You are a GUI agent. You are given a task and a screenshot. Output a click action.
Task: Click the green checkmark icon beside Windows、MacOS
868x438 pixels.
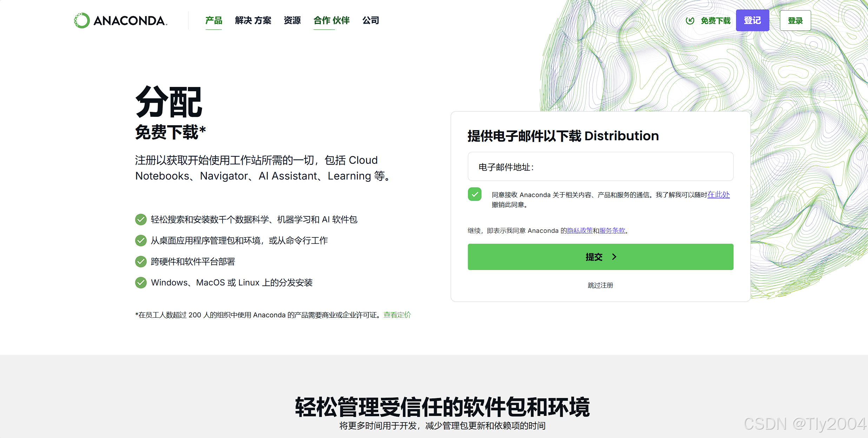[141, 283]
